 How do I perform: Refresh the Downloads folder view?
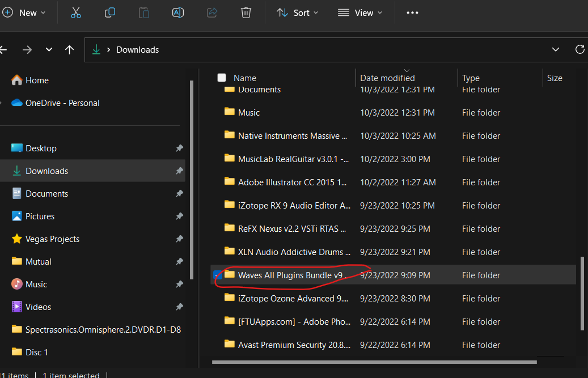tap(579, 49)
